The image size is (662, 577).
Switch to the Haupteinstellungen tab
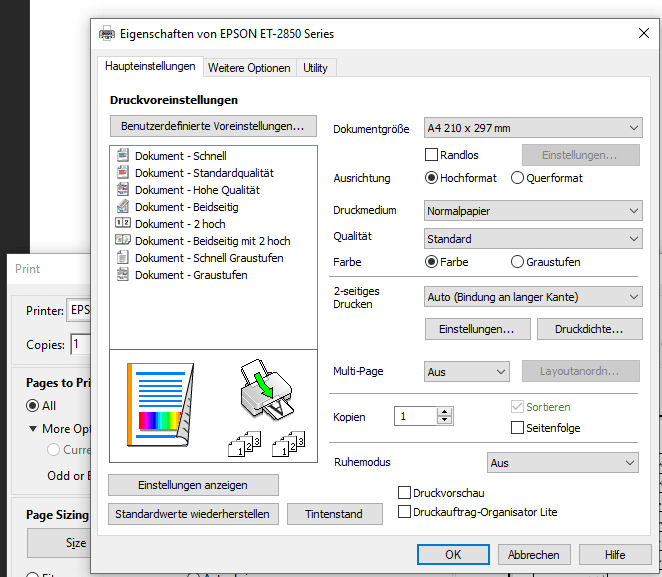pos(150,66)
